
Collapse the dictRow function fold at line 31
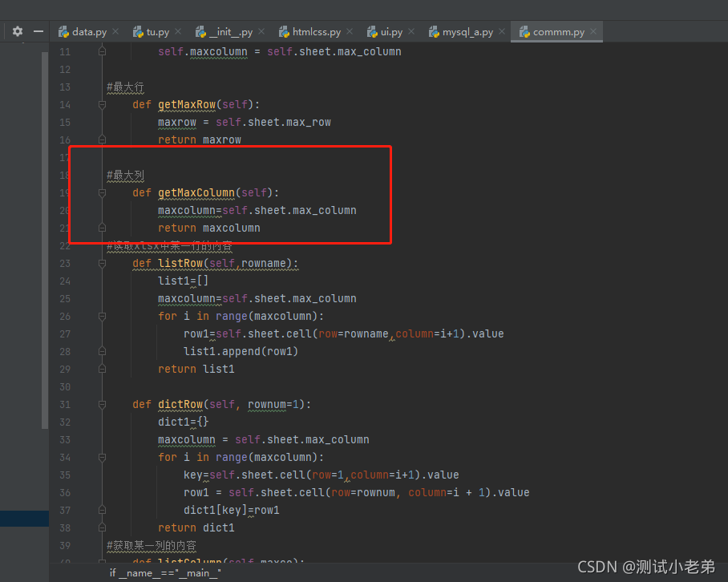102,404
